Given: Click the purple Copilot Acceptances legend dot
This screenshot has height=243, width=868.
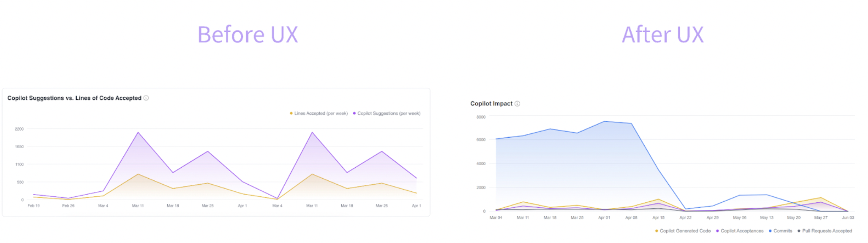Looking at the screenshot, I should (717, 231).
